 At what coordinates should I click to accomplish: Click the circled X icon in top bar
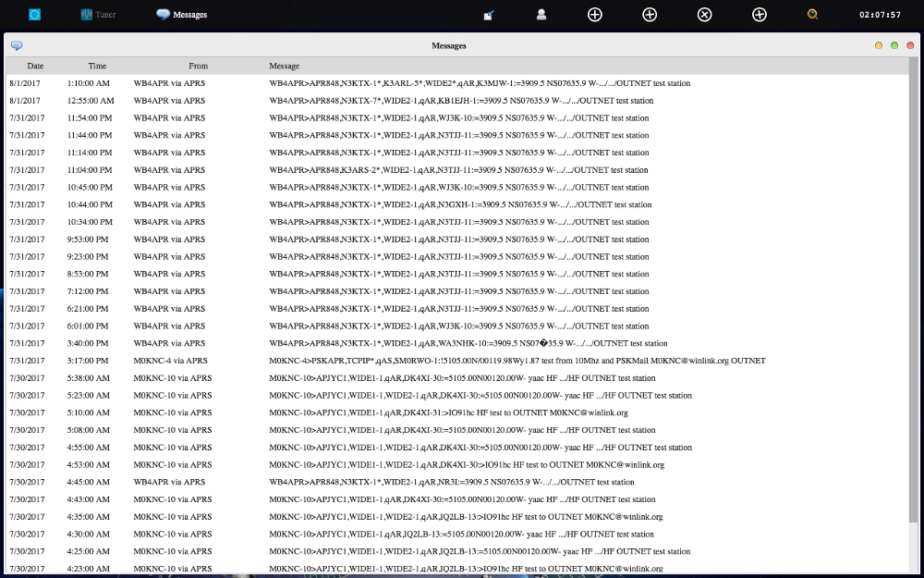(704, 15)
